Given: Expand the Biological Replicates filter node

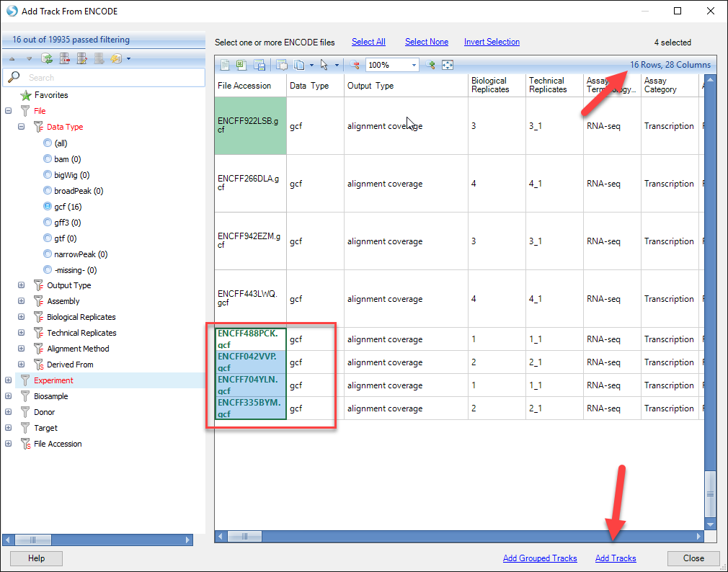Looking at the screenshot, I should pos(22,316).
